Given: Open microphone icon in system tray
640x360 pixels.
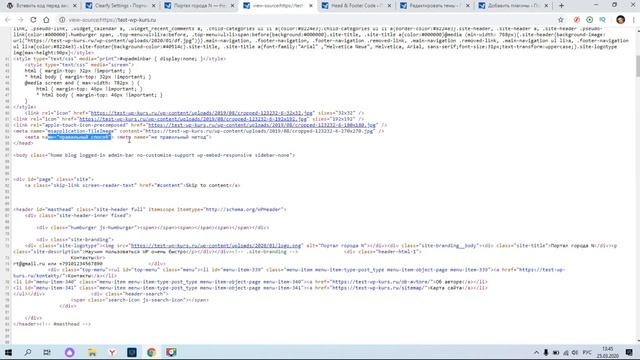Looking at the screenshot, I should [x=546, y=353].
